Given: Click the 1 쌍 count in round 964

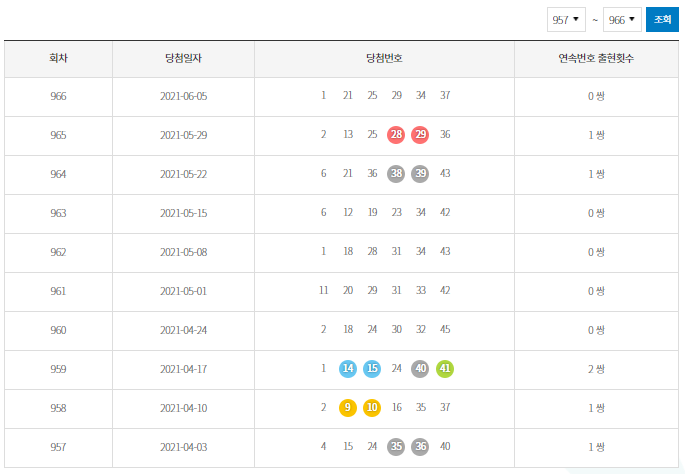Looking at the screenshot, I should pos(596,174).
